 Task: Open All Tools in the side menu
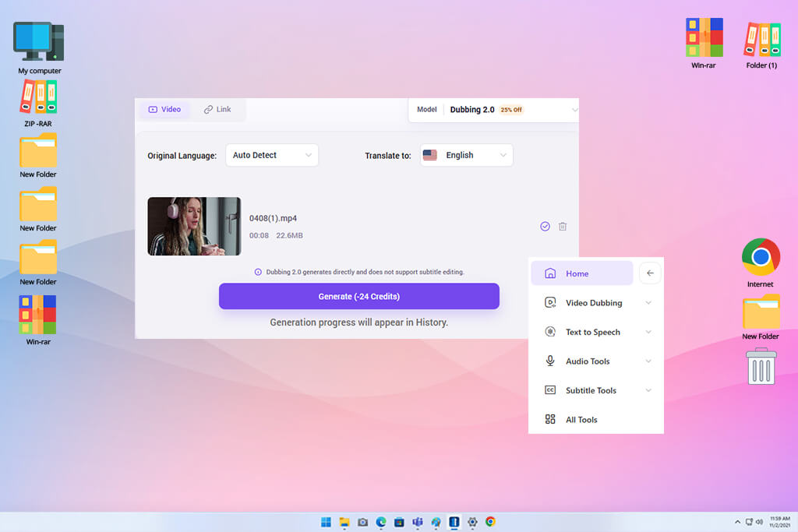[x=581, y=420]
